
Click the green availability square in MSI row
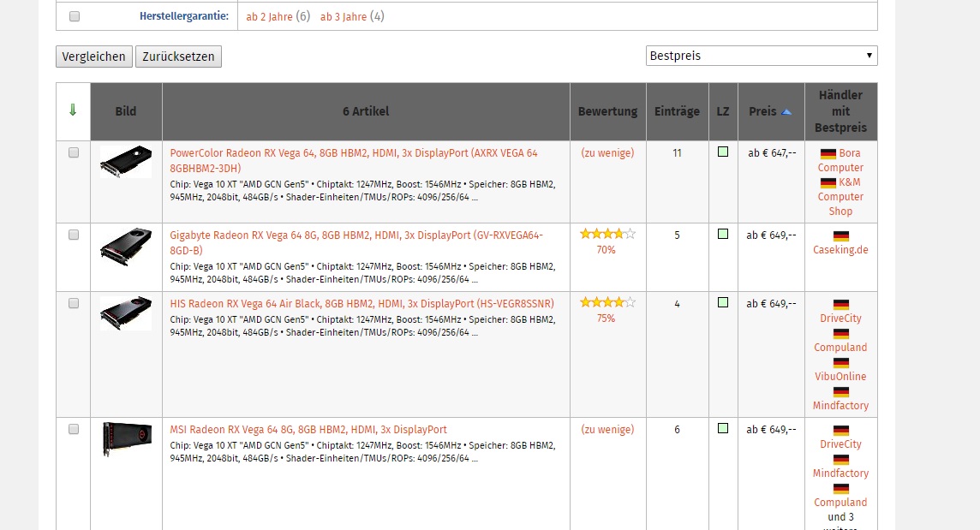(x=723, y=428)
